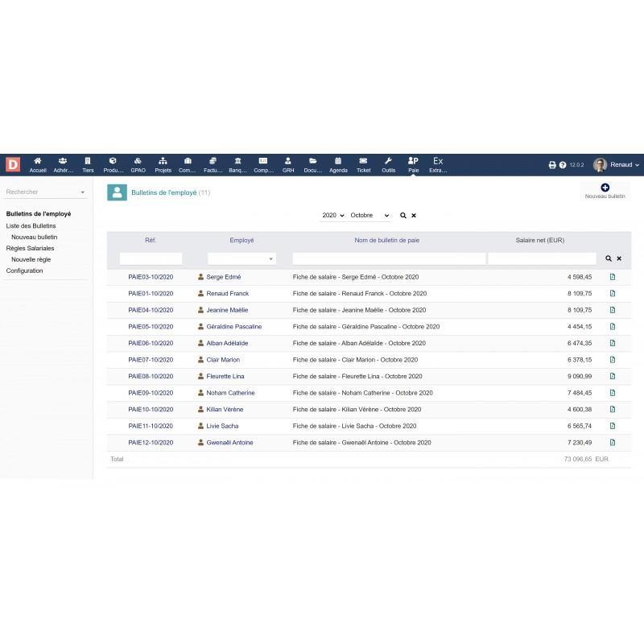Clear table filters with the X icon
This screenshot has width=644, height=644.
point(619,258)
